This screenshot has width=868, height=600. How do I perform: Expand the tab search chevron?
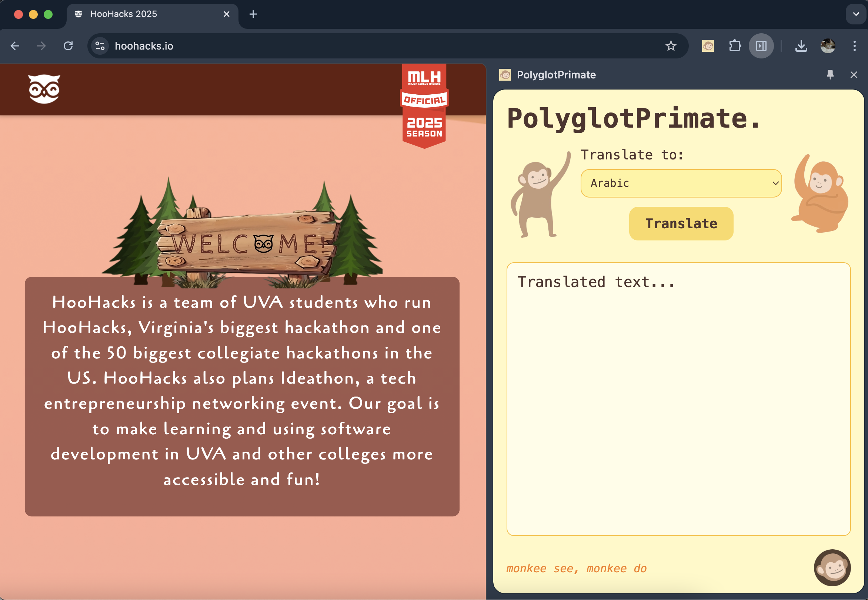pos(856,14)
